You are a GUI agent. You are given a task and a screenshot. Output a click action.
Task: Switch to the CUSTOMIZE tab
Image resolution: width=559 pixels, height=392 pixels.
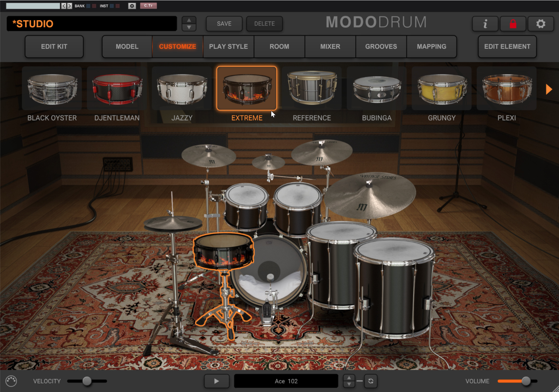tap(178, 46)
